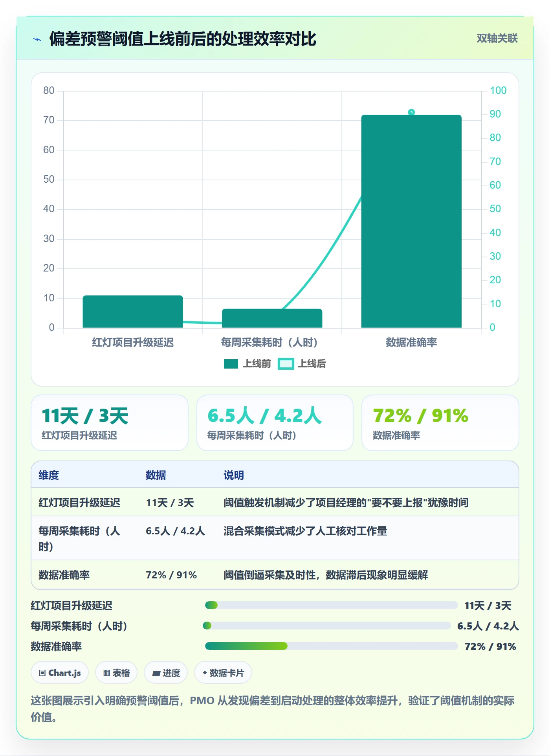This screenshot has height=756, width=550.
Task: Click the square icon in the Chart.js chip
Action: coord(42,673)
